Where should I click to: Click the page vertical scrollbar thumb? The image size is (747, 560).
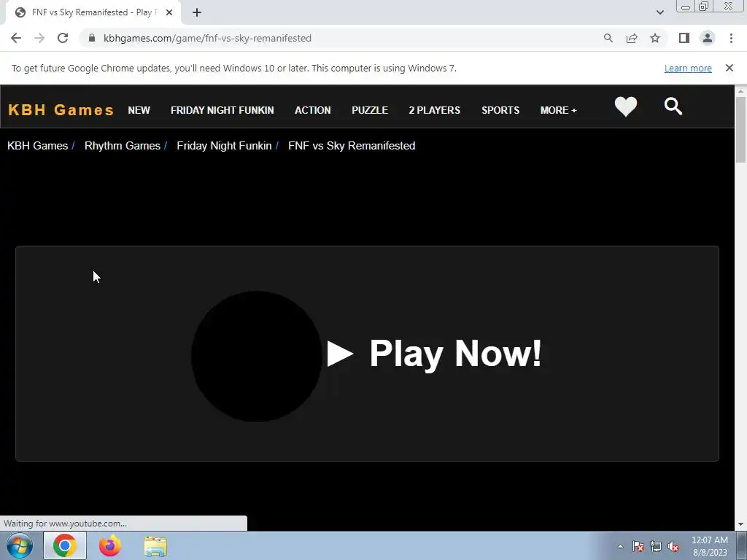(741, 130)
